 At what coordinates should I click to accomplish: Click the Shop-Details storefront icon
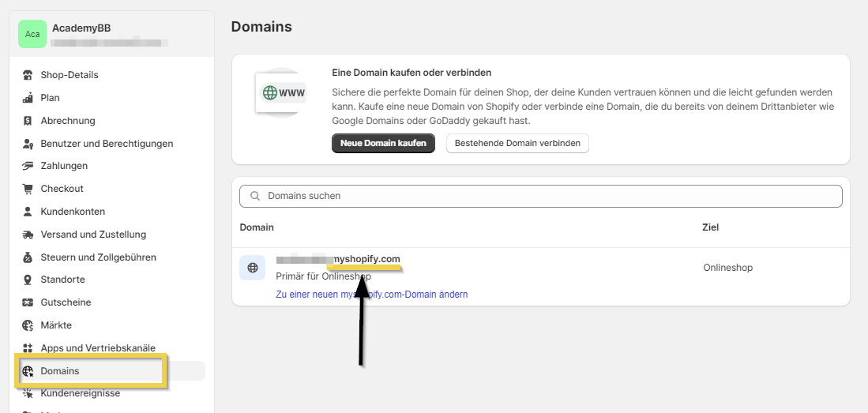click(28, 75)
